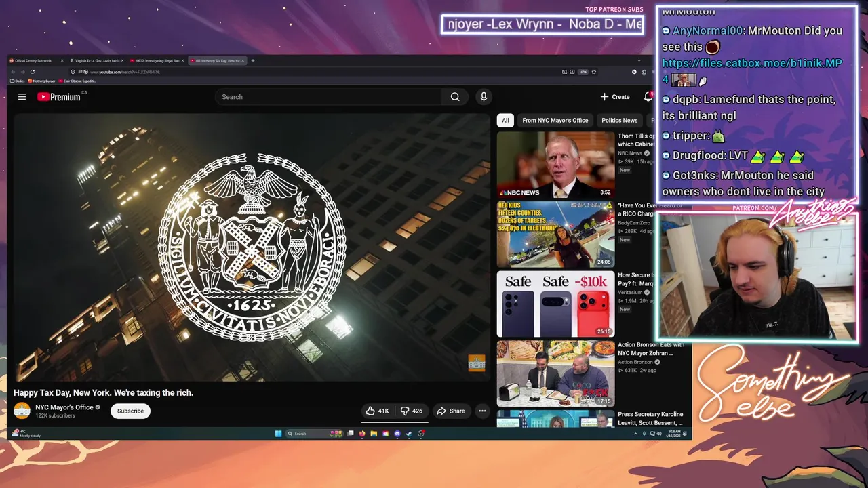Screen dimensions: 868x488
Task: Open the YouTube hamburger guide menu
Action: (x=22, y=97)
